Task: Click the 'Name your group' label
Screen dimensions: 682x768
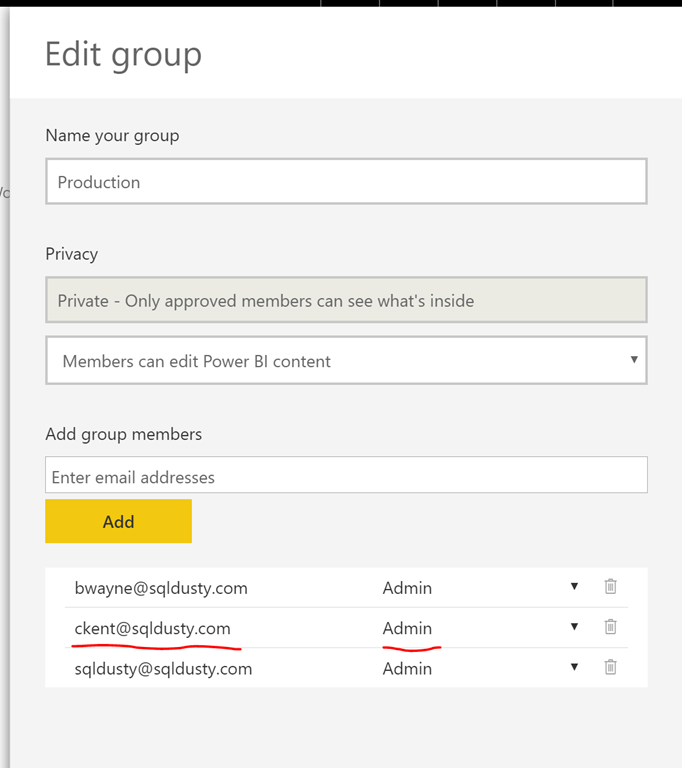Action: click(112, 135)
